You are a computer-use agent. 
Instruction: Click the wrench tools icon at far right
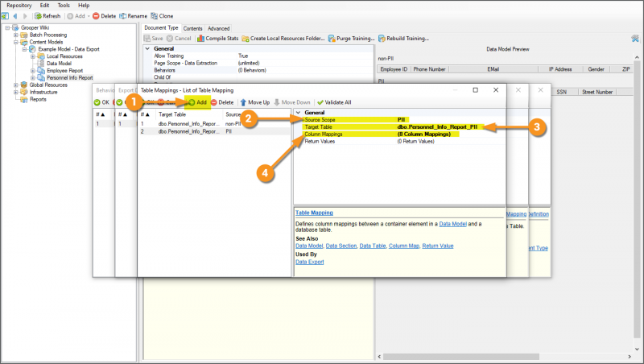pos(635,39)
